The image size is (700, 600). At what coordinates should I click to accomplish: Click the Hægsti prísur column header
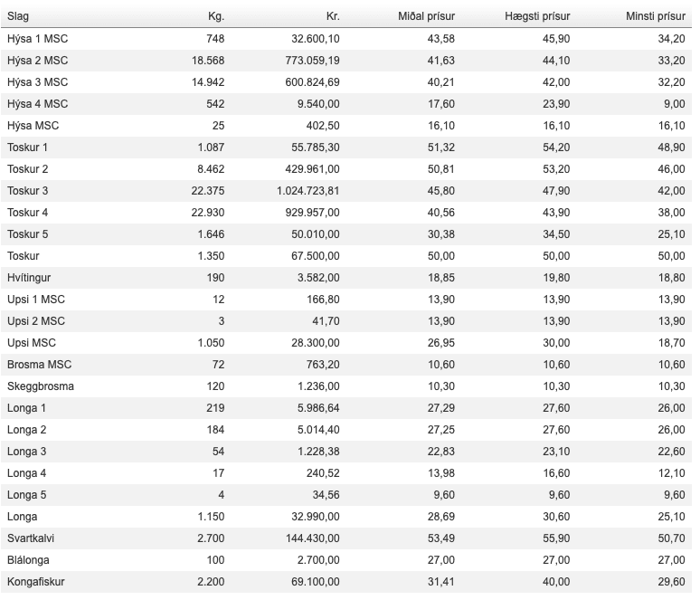537,16
